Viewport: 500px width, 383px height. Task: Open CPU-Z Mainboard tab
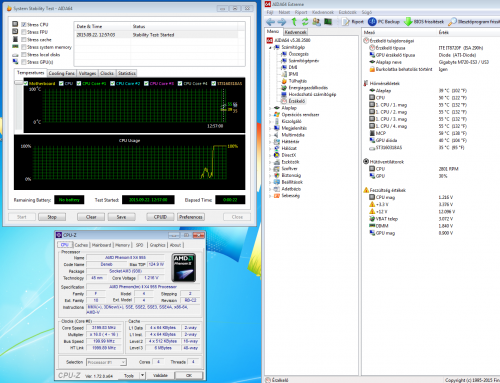tap(101, 245)
